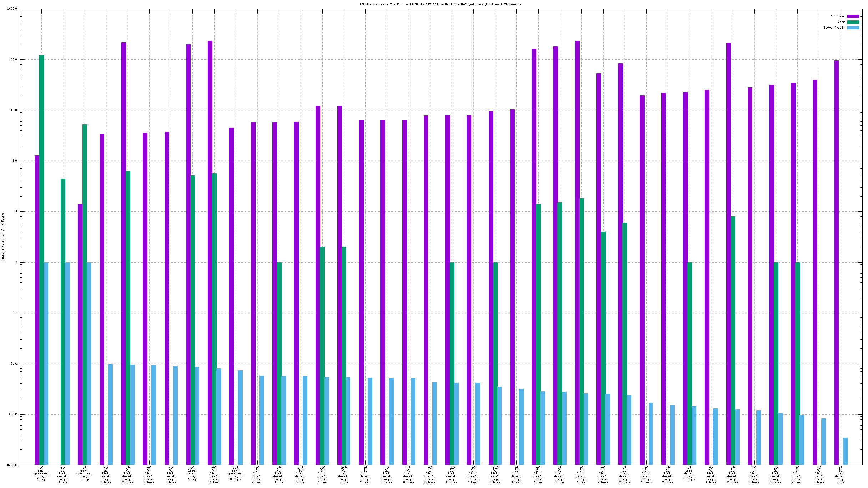Click the '5@ 2.list.dnswl.org 2 hops' axis label
This screenshot has height=488, width=868.
pyautogui.click(x=257, y=474)
